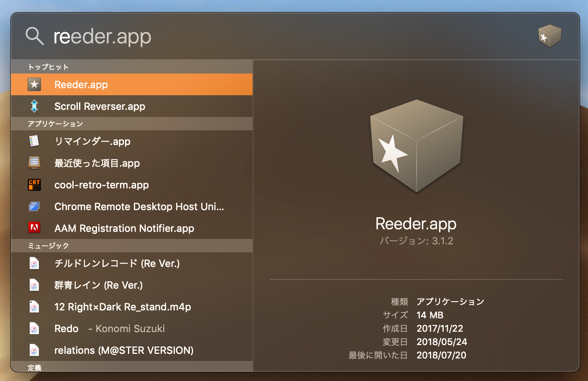This screenshot has width=588, height=381.
Task: Click music file icon for Redo
Action: coord(34,328)
